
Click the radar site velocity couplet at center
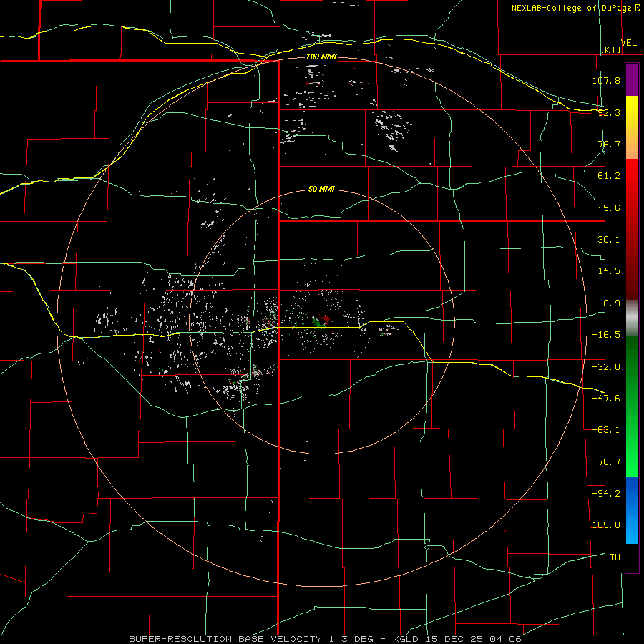(322, 321)
